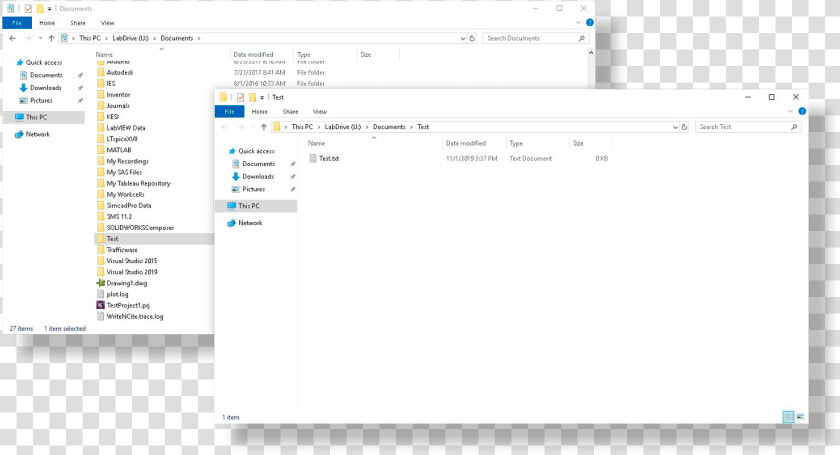Click Up arrow in Documents window
This screenshot has width=840, height=455.
click(x=51, y=38)
